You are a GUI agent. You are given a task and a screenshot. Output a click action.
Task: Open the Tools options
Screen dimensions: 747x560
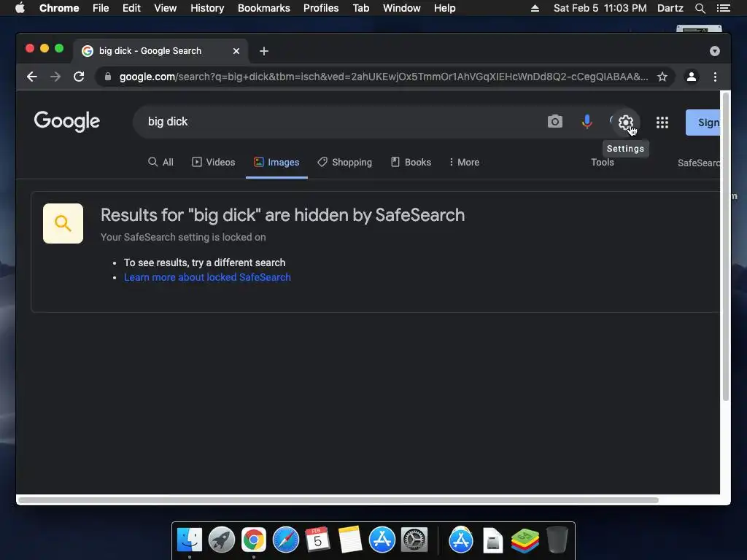pos(602,163)
